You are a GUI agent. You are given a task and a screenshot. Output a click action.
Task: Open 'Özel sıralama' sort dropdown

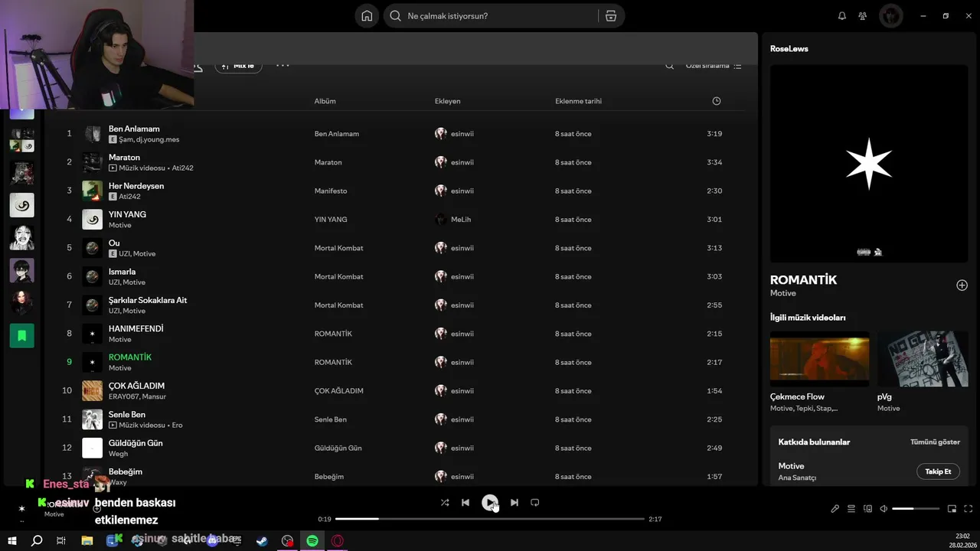pos(714,66)
